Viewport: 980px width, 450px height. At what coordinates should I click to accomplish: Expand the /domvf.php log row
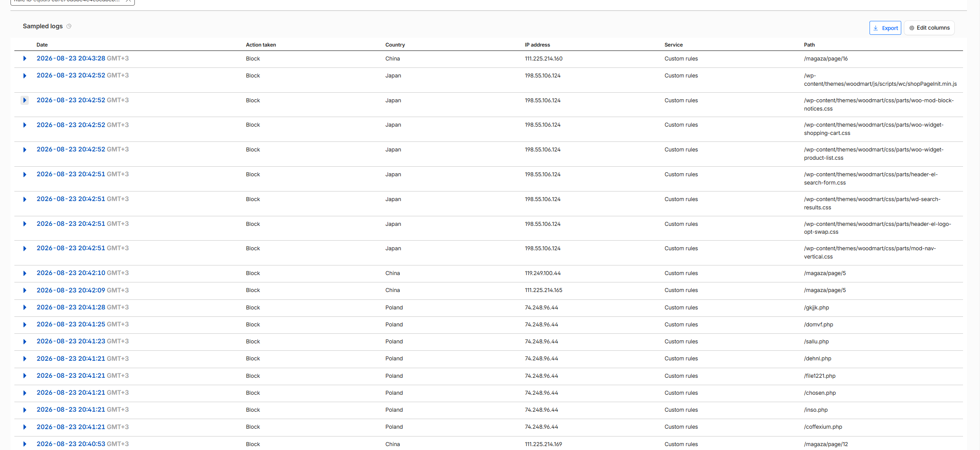pos(25,325)
